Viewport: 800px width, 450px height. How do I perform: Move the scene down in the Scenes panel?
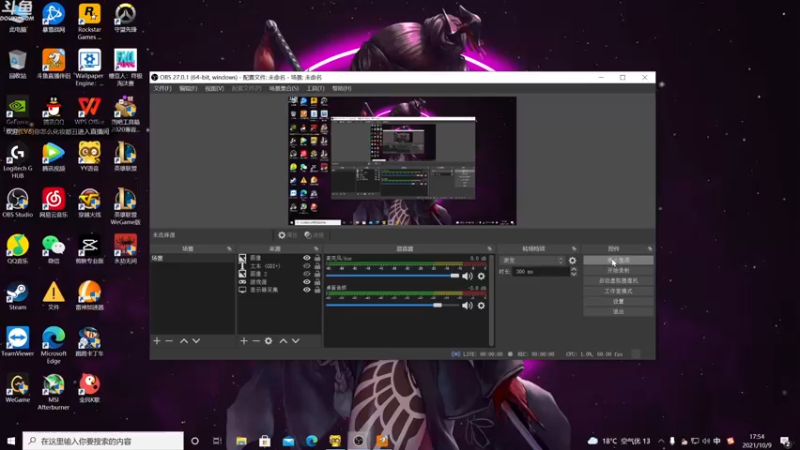click(x=196, y=341)
